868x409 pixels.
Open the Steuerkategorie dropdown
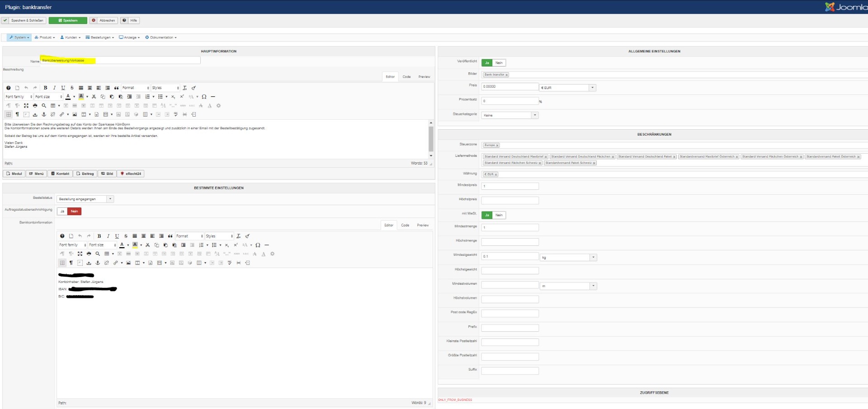pyautogui.click(x=510, y=115)
